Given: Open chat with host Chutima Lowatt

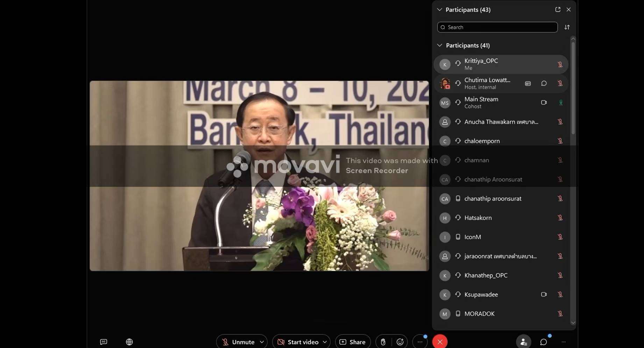Looking at the screenshot, I should pyautogui.click(x=544, y=83).
